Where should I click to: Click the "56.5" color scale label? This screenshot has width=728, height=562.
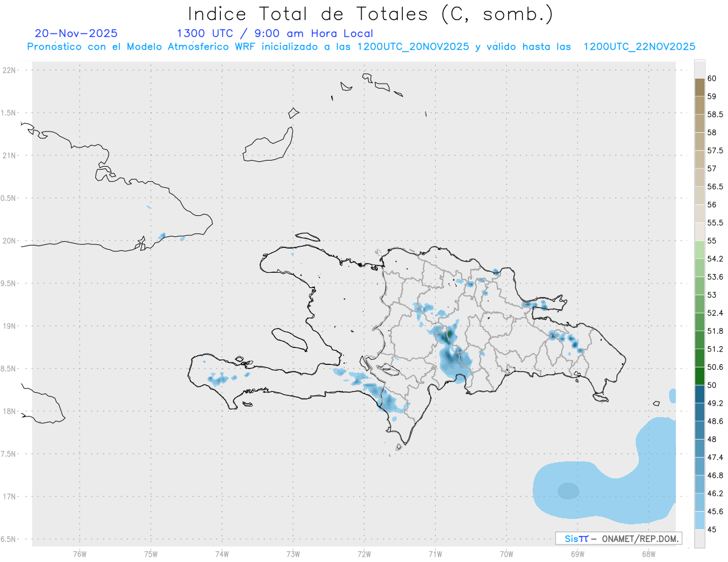[x=715, y=187]
